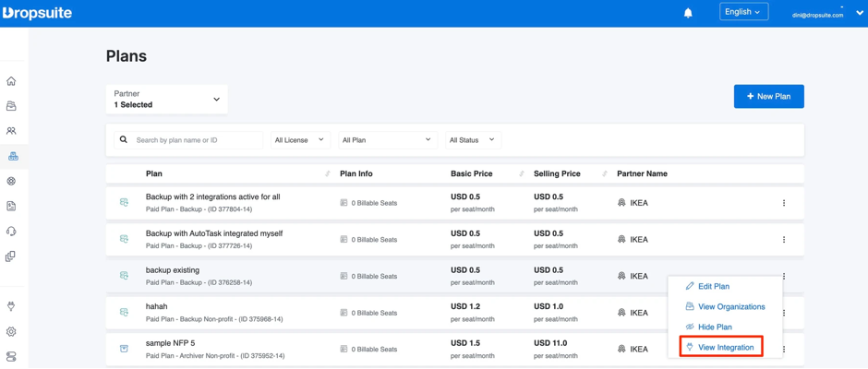868x369 pixels.
Task: Choose Edit Plan in context menu
Action: tap(713, 286)
